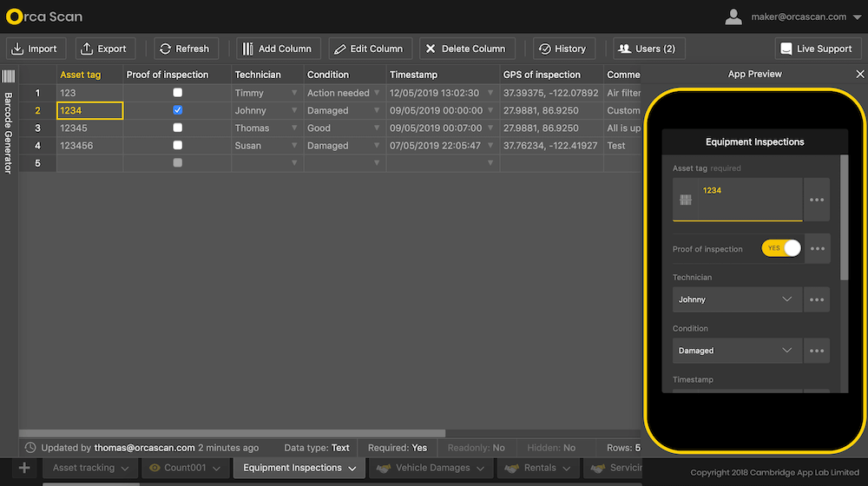The width and height of the screenshot is (868, 486).
Task: Open options dots beside Technician field
Action: 817,299
